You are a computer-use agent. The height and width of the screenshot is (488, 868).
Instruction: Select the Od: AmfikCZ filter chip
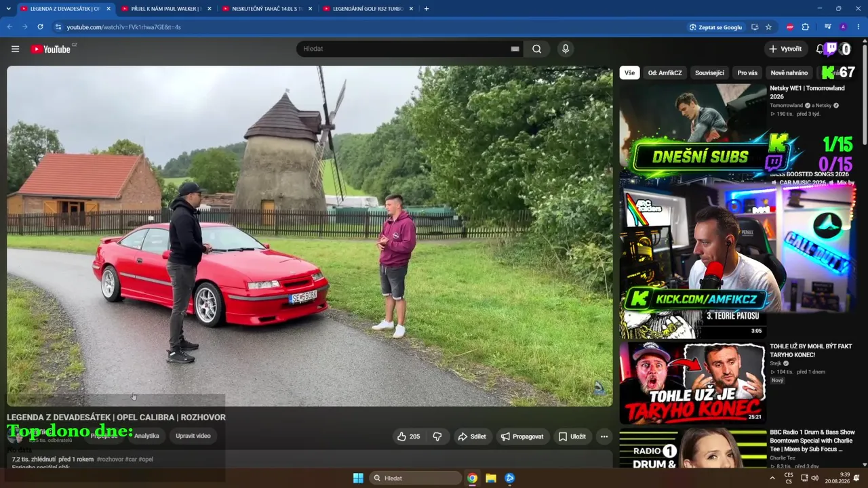click(665, 73)
